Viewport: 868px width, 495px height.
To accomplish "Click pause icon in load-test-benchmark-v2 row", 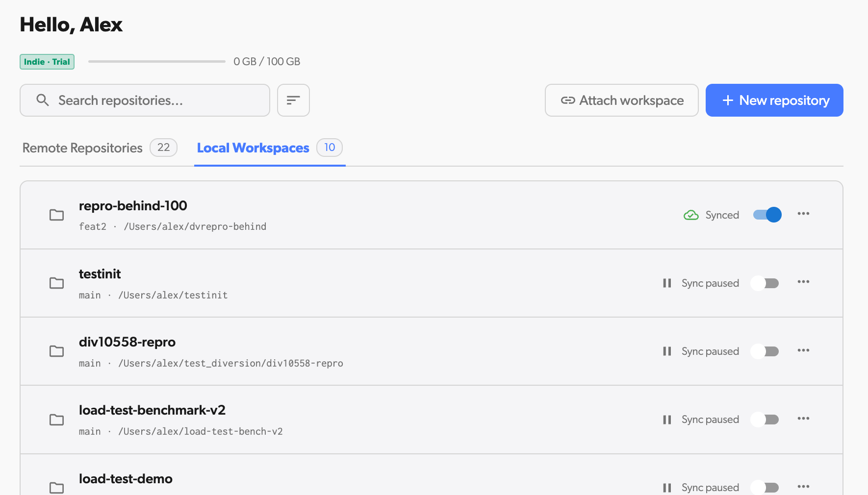I will 667,420.
